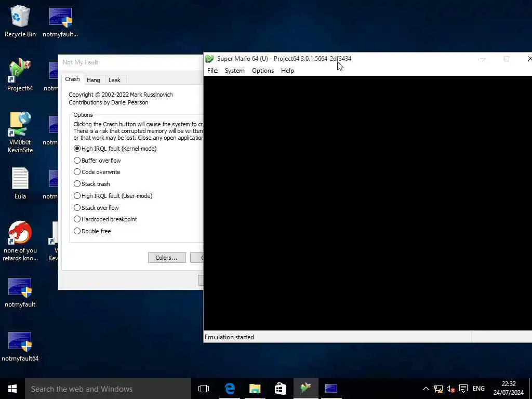Open the Recycle Bin desktop icon
This screenshot has width=532, height=399.
point(20,21)
